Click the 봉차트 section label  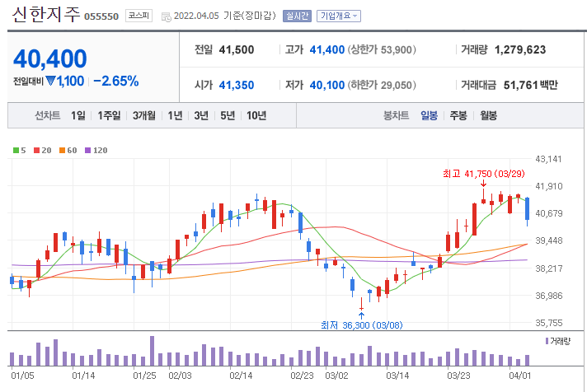[x=396, y=115]
